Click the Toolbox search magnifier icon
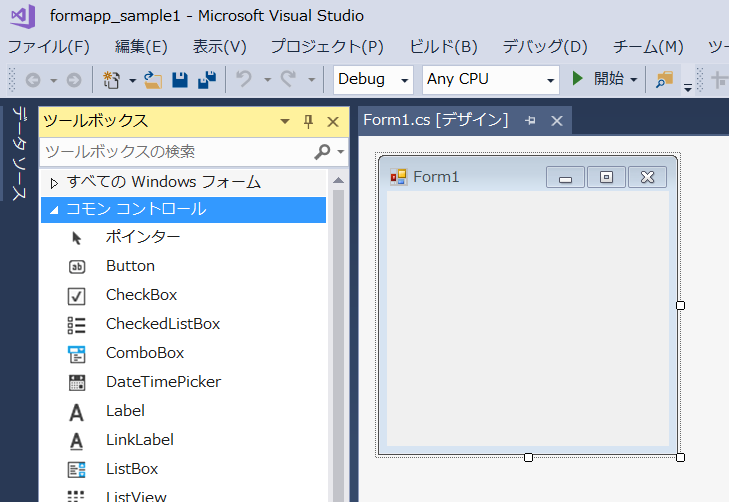This screenshot has width=729, height=502. tap(322, 152)
